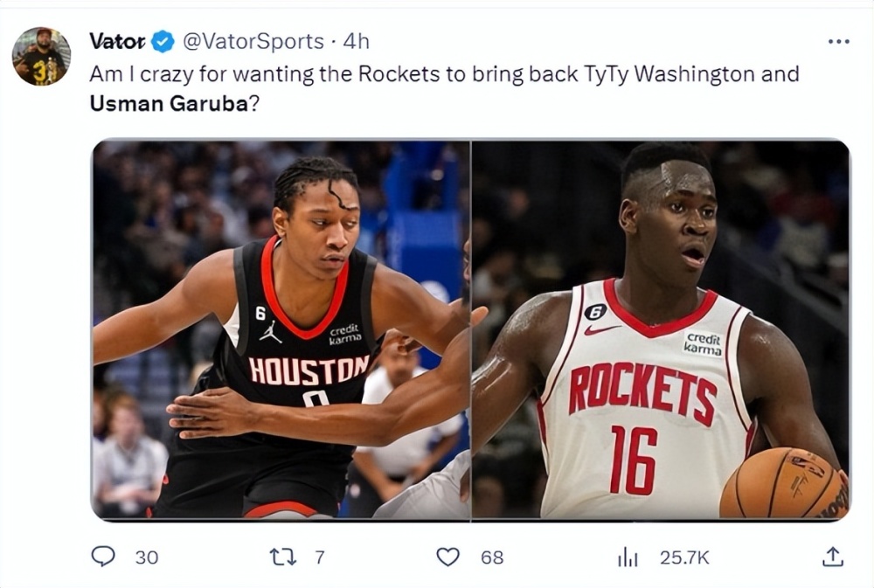Viewport: 874px width, 588px height.
Task: Open the white Rockets number 16 photo
Action: [660, 330]
